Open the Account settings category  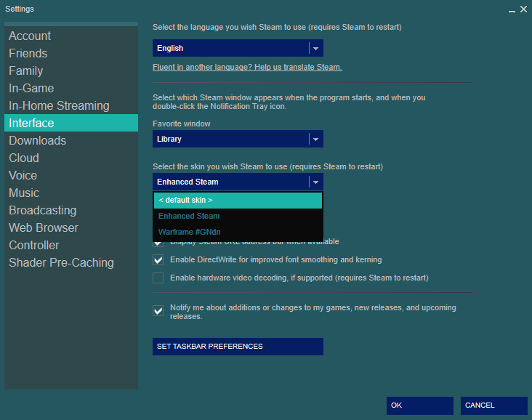point(71,36)
